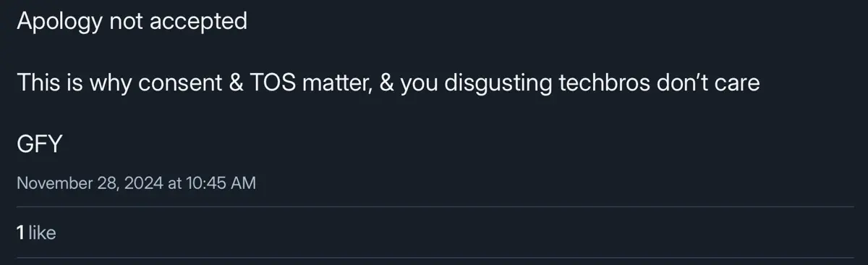The image size is (868, 265).
Task: Click the divider line below '1 like'
Action: (434, 257)
